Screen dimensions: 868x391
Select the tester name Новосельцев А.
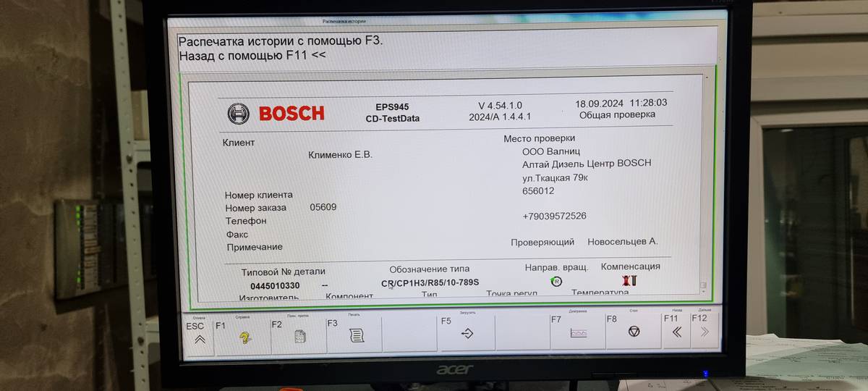click(622, 242)
